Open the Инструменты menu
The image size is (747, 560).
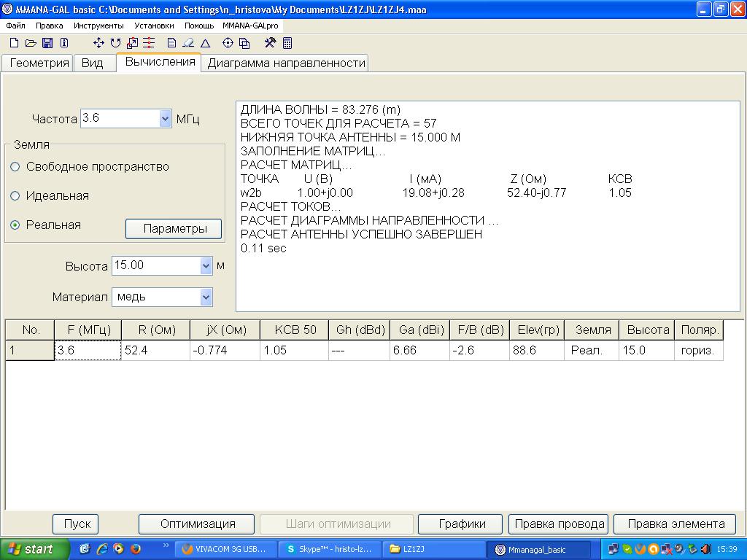[x=98, y=26]
